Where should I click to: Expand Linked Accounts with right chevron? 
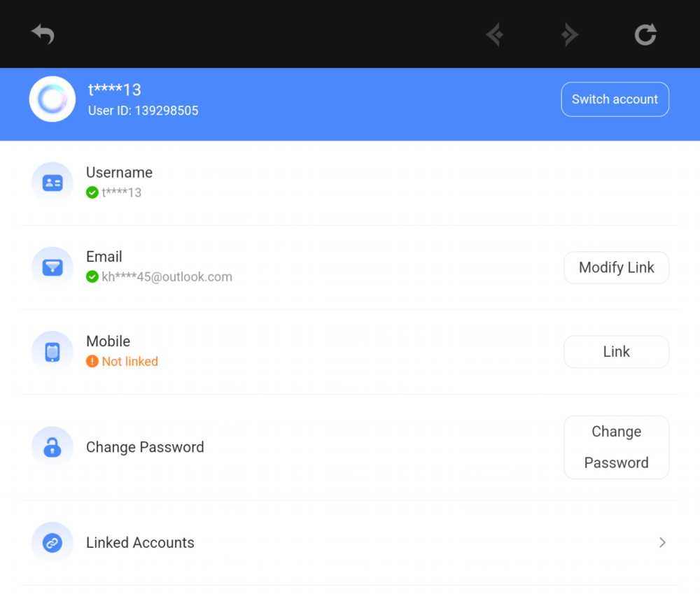[x=661, y=543]
